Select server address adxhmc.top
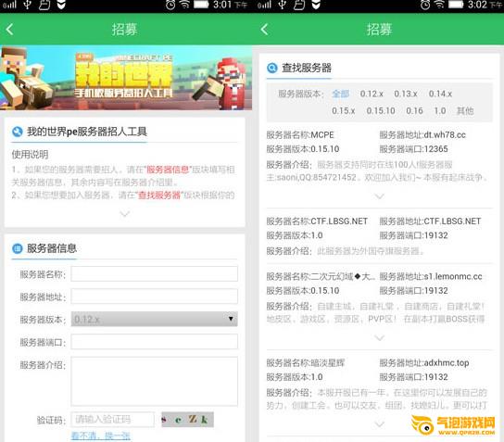Viewport: 504px width, 442px height. pos(447,363)
